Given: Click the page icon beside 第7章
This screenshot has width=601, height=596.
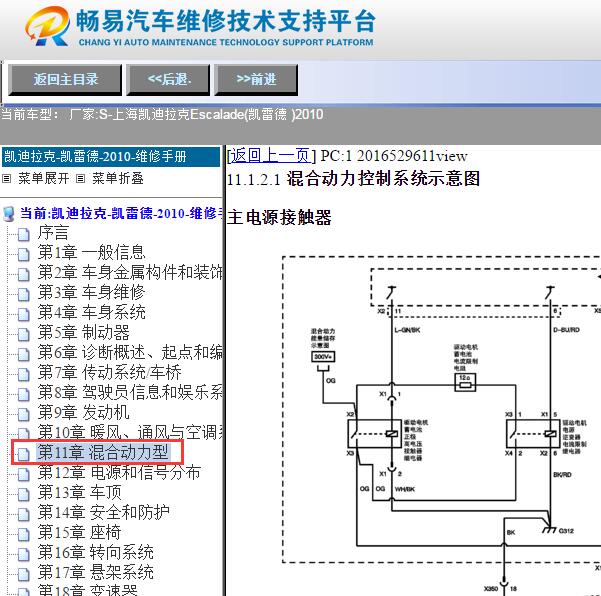Looking at the screenshot, I should (23, 374).
